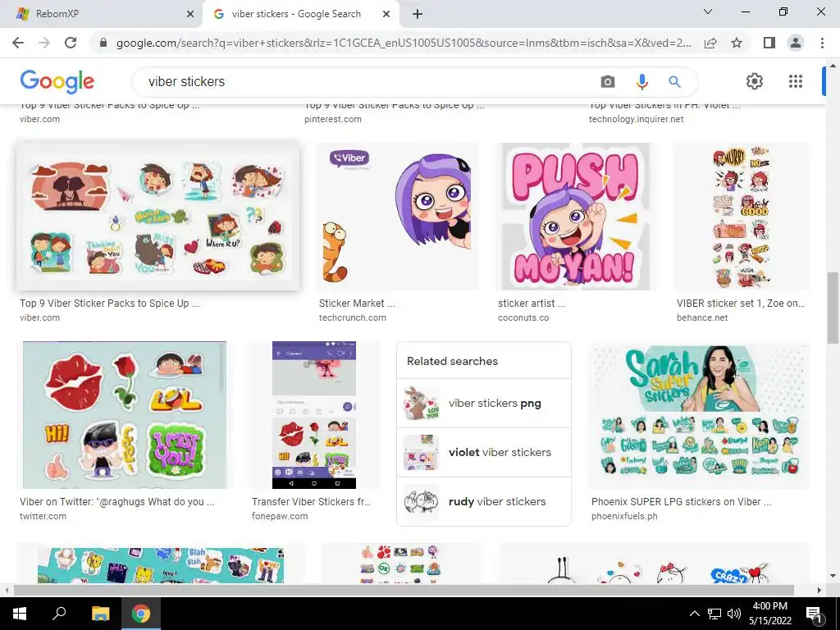Open network status tray icon

(714, 614)
